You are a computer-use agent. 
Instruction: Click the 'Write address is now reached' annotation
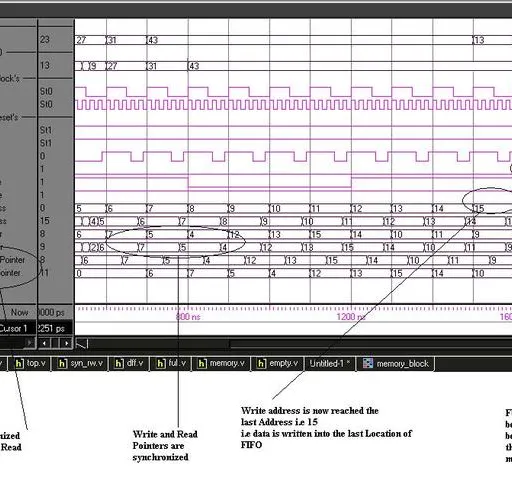point(326,428)
